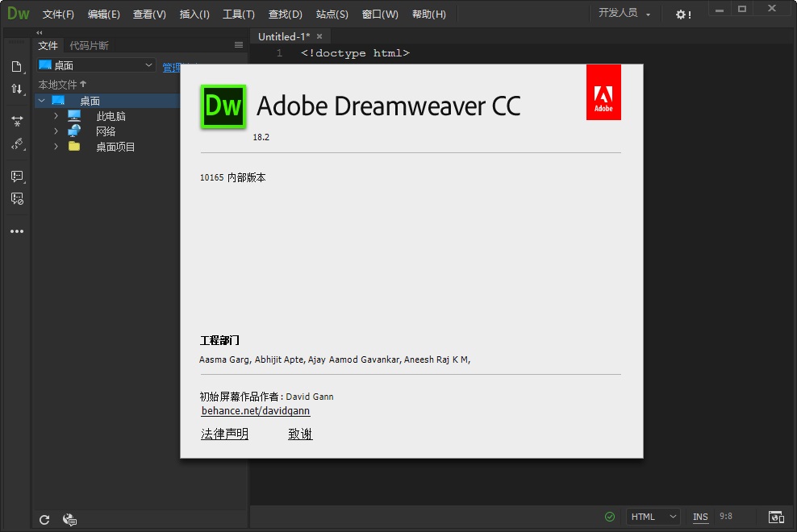The image size is (797, 532).
Task: Open Real-time Preview from the status bar
Action: tap(776, 517)
